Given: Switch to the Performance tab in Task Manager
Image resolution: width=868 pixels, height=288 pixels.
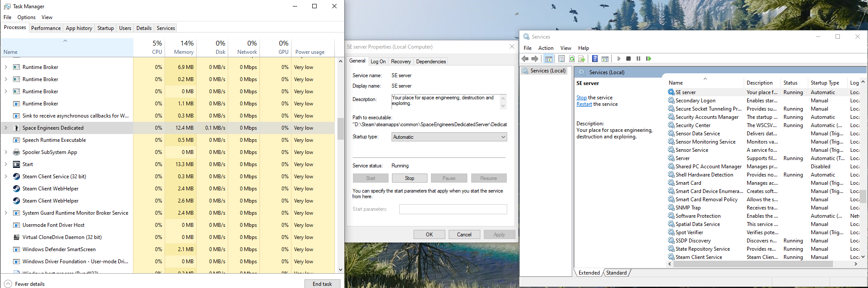Looking at the screenshot, I should [x=46, y=28].
